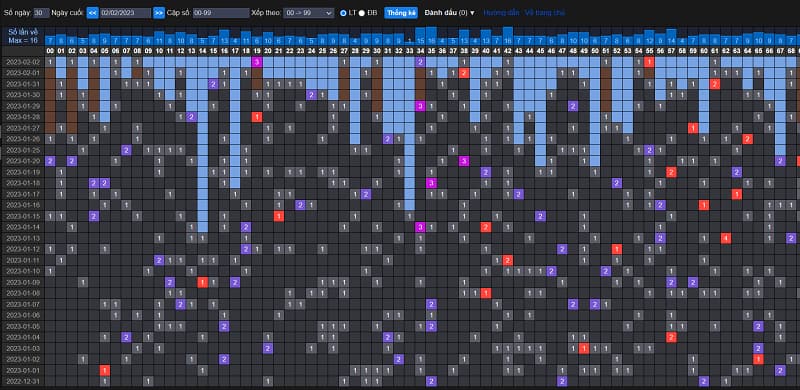The height and width of the screenshot is (390, 800).
Task: Click the Cặp số input field
Action: point(221,13)
